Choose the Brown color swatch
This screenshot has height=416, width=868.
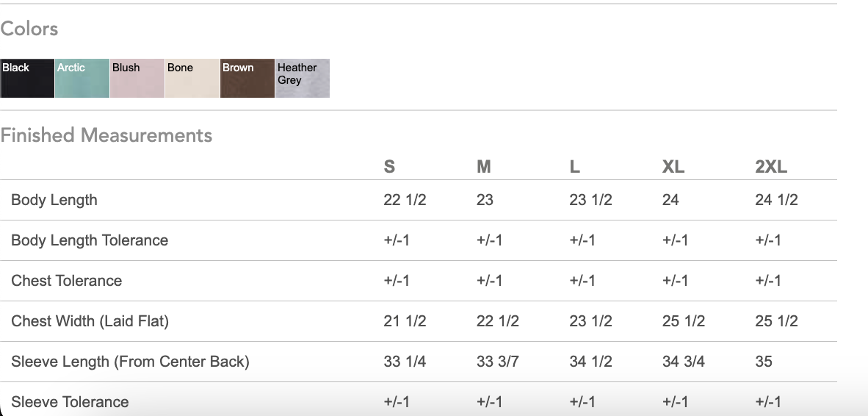point(247,79)
